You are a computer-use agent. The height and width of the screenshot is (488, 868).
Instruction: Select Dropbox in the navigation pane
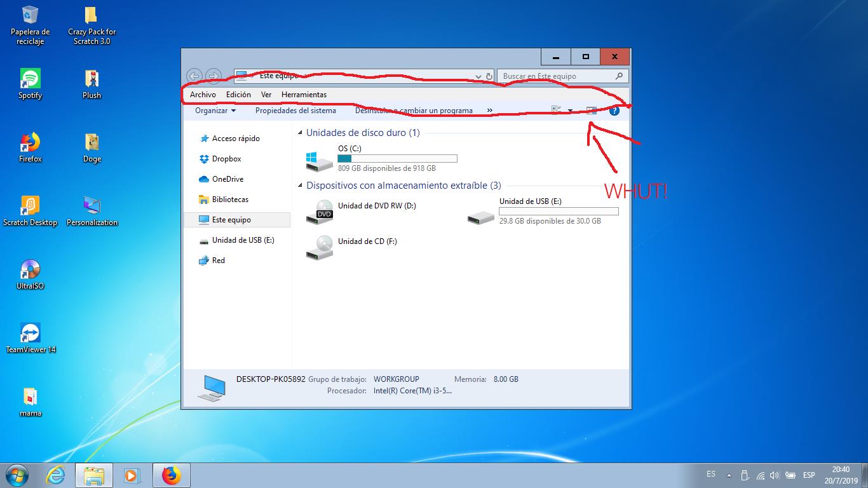point(226,159)
